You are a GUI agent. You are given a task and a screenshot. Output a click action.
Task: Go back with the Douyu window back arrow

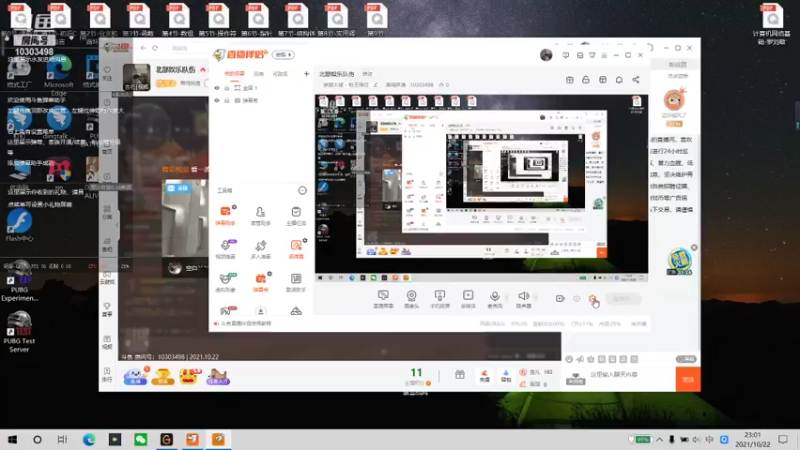pyautogui.click(x=143, y=48)
